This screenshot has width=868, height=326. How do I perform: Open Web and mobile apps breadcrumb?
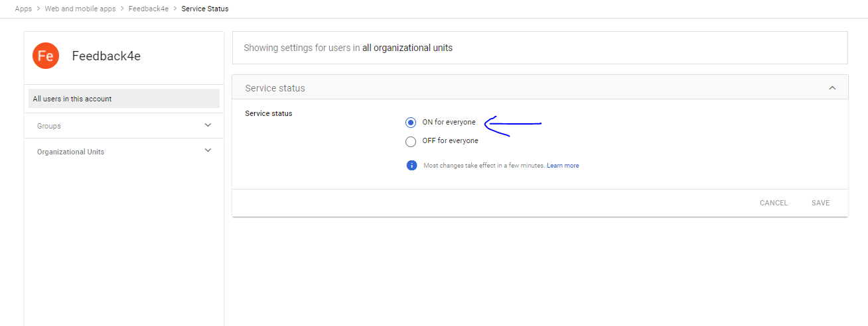pos(80,9)
